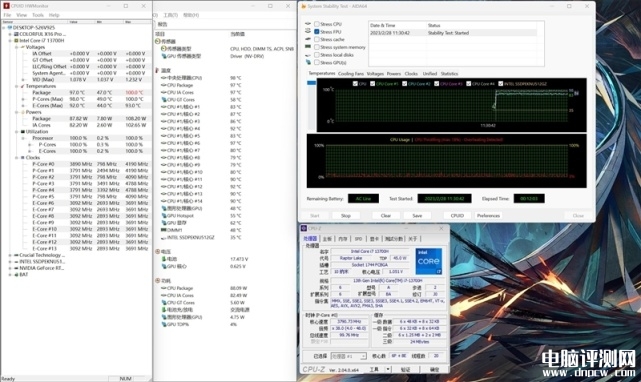Viewport: 641px width, 382px height.
Task: Expand the P-Cores (Max) temperature row
Action: click(x=23, y=99)
